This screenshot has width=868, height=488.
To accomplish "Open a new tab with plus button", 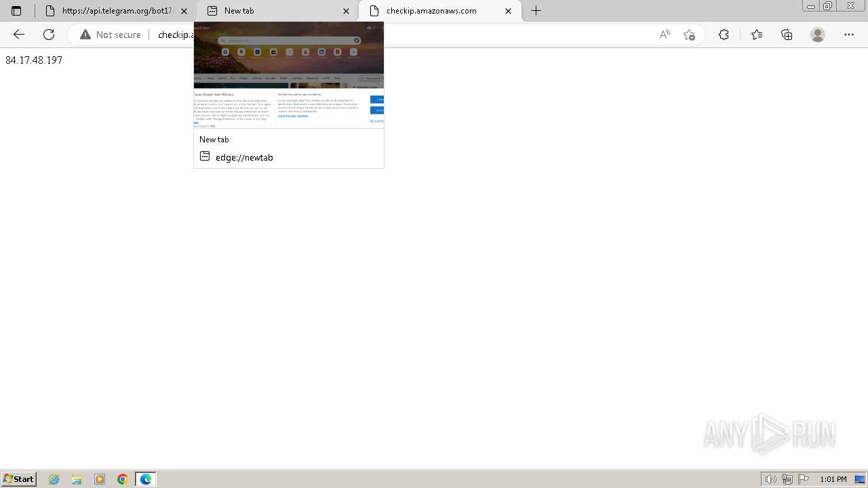I will [x=536, y=11].
